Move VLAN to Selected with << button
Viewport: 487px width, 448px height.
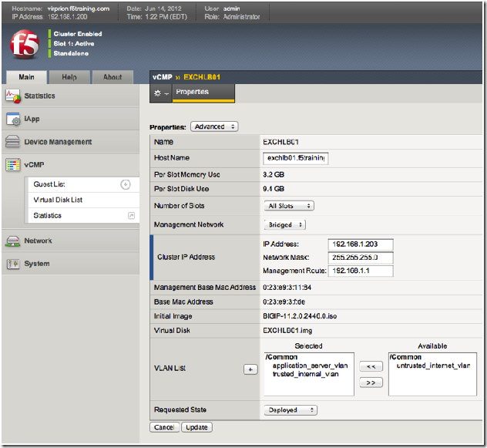[371, 366]
